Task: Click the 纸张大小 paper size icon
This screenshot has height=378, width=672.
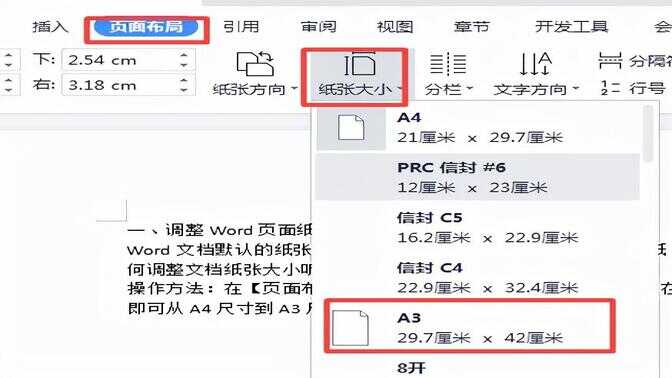Action: (x=360, y=64)
